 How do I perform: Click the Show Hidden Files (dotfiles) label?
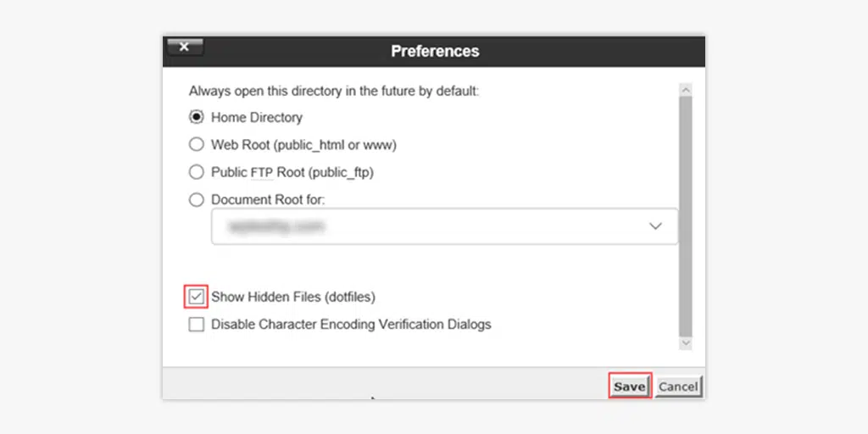click(x=292, y=297)
